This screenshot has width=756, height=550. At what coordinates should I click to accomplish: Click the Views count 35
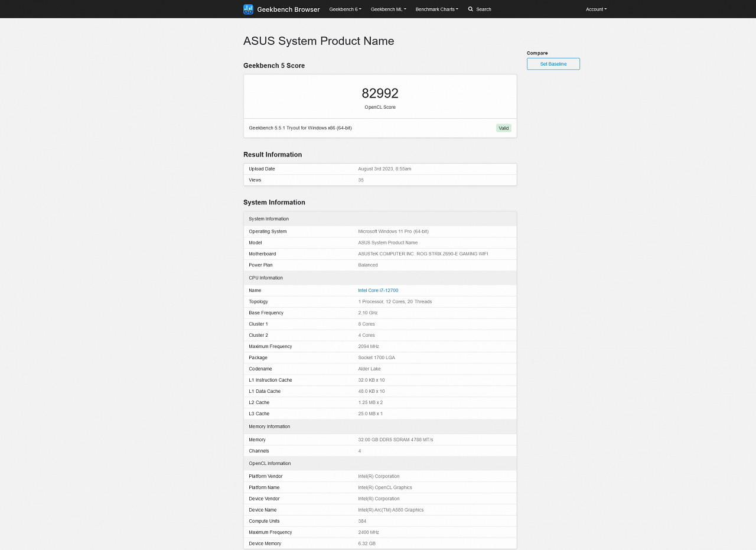tap(361, 180)
